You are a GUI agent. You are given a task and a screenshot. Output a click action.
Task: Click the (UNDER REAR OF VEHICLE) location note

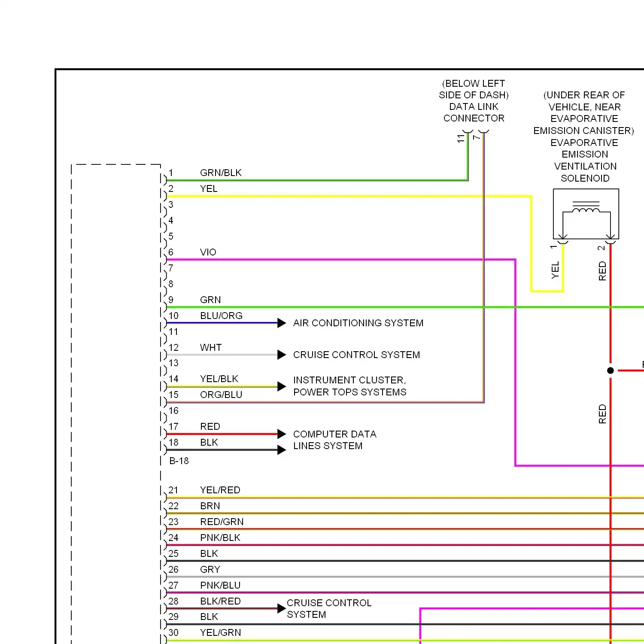tap(584, 112)
